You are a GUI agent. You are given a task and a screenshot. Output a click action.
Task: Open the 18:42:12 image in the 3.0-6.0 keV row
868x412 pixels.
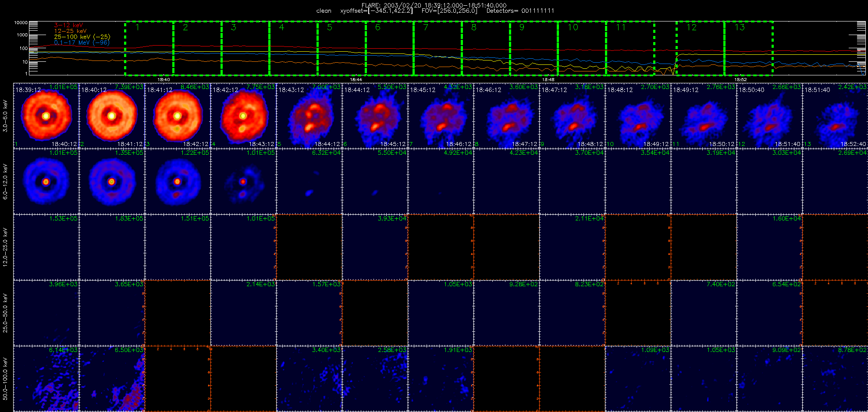tap(243, 116)
